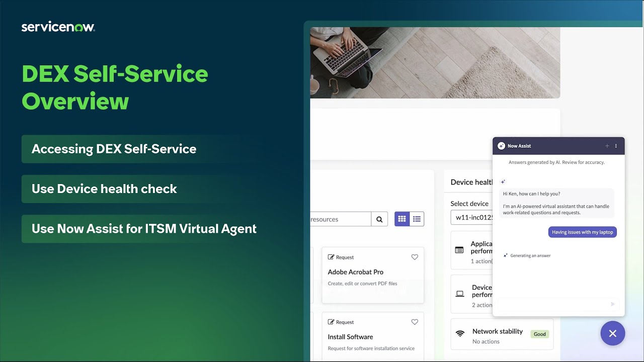Viewport: 644px width, 362px height.
Task: Open the Now Assist three-dot overflow menu
Action: tap(616, 145)
